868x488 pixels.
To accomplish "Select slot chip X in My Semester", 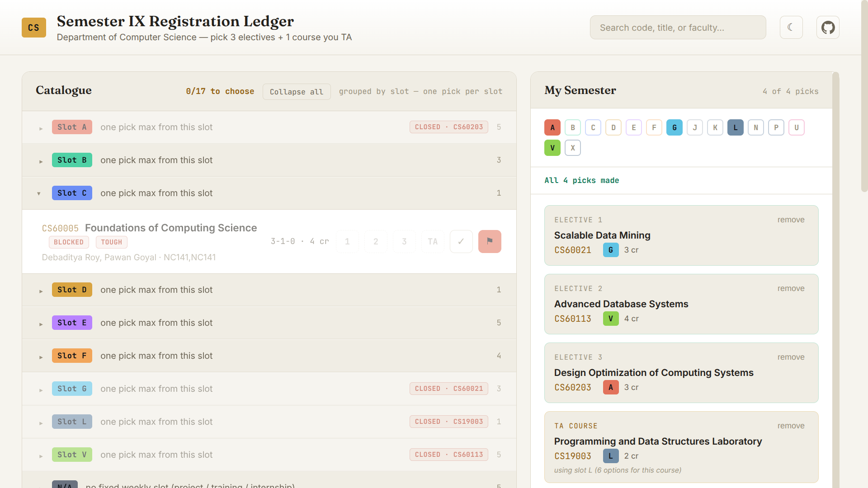I will pyautogui.click(x=573, y=148).
